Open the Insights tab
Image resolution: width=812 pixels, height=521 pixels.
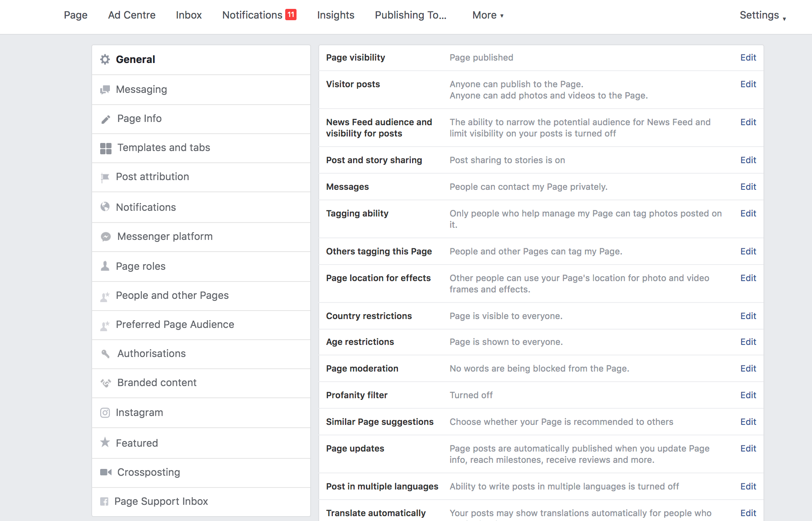click(x=336, y=15)
